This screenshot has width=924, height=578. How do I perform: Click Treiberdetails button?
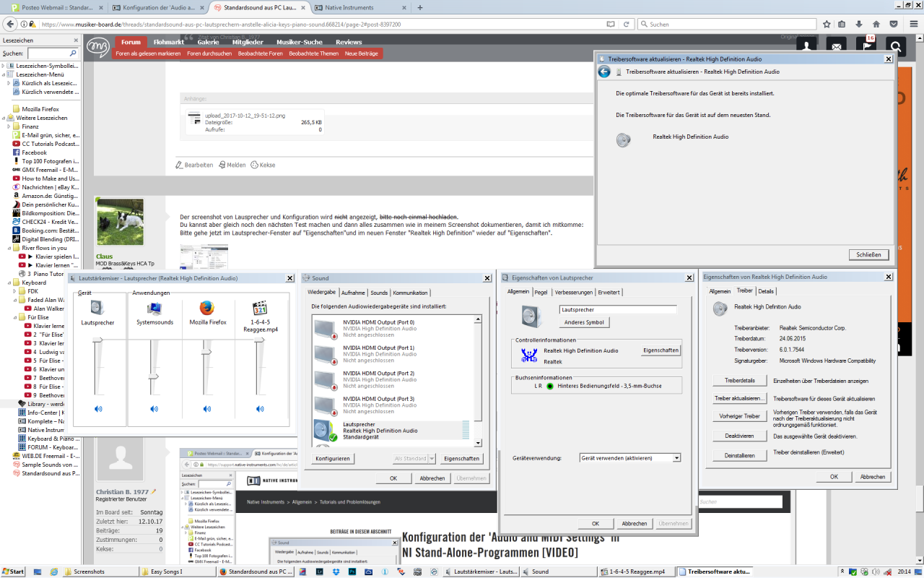click(x=740, y=380)
